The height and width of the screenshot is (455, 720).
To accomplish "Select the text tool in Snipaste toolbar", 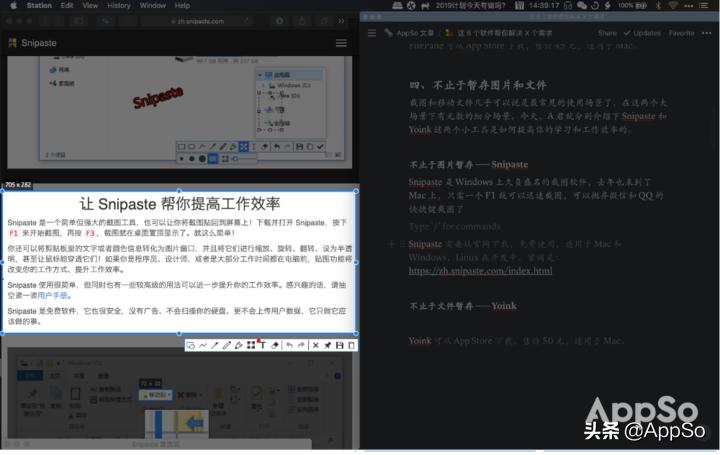I will [x=263, y=346].
